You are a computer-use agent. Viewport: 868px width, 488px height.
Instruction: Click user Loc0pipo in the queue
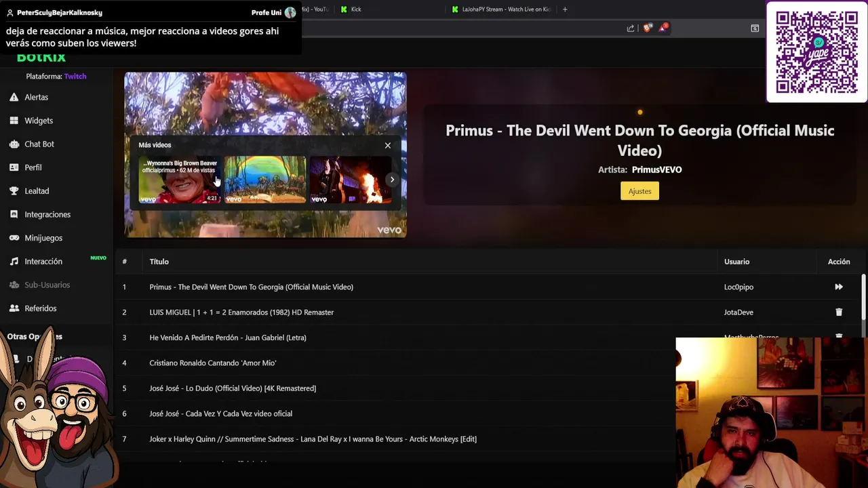tap(738, 287)
